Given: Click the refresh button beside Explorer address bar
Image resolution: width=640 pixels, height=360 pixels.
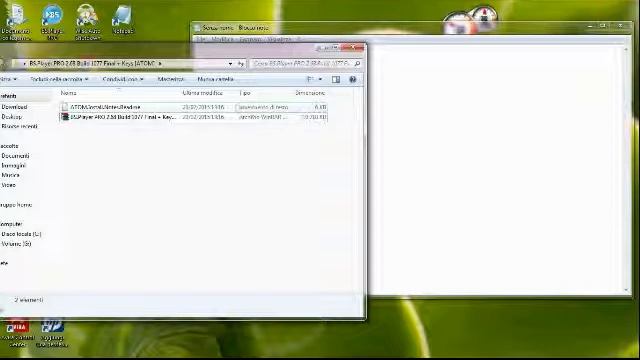Looking at the screenshot, I should 241,64.
